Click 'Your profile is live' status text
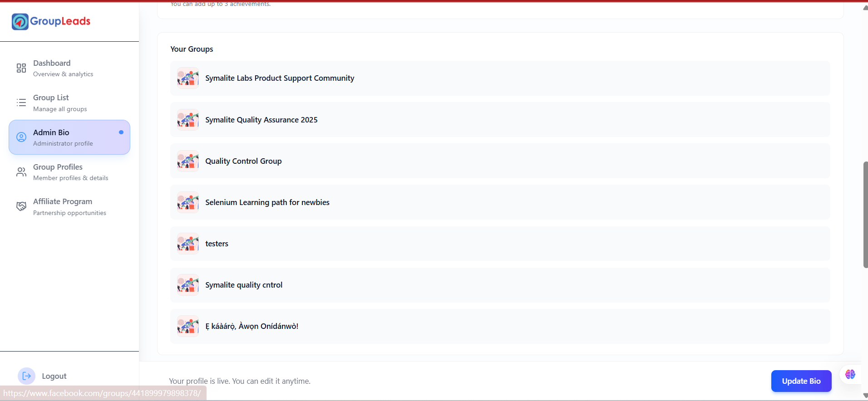This screenshot has width=868, height=401. (240, 381)
